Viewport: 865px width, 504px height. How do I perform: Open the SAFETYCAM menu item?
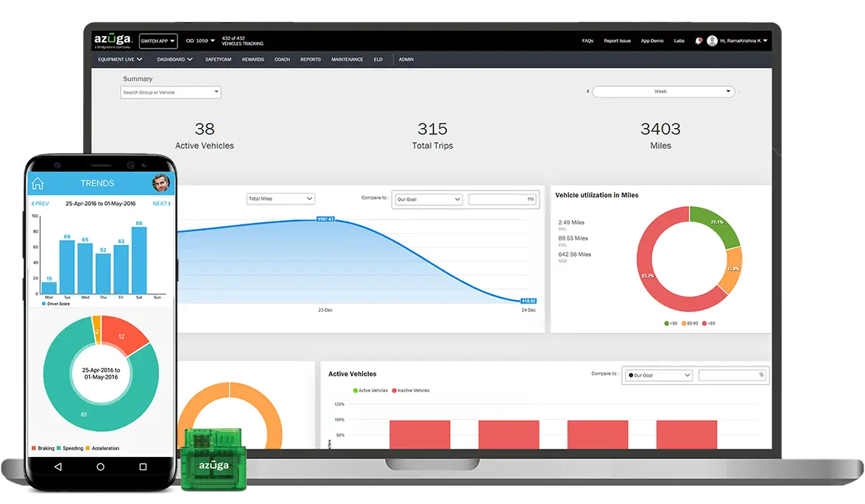click(x=218, y=60)
